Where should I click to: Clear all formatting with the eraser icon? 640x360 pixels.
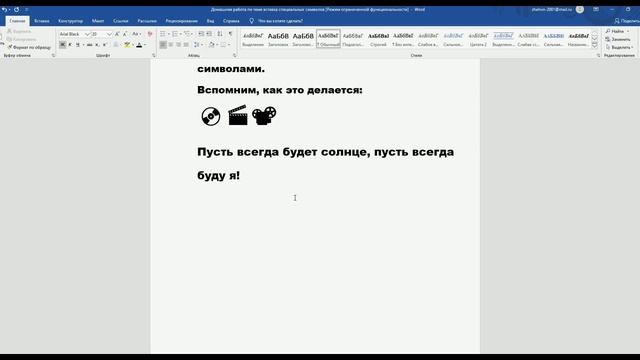tap(150, 34)
